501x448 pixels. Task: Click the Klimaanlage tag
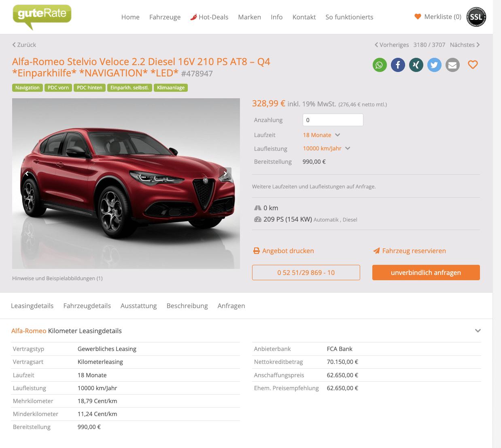pos(171,88)
